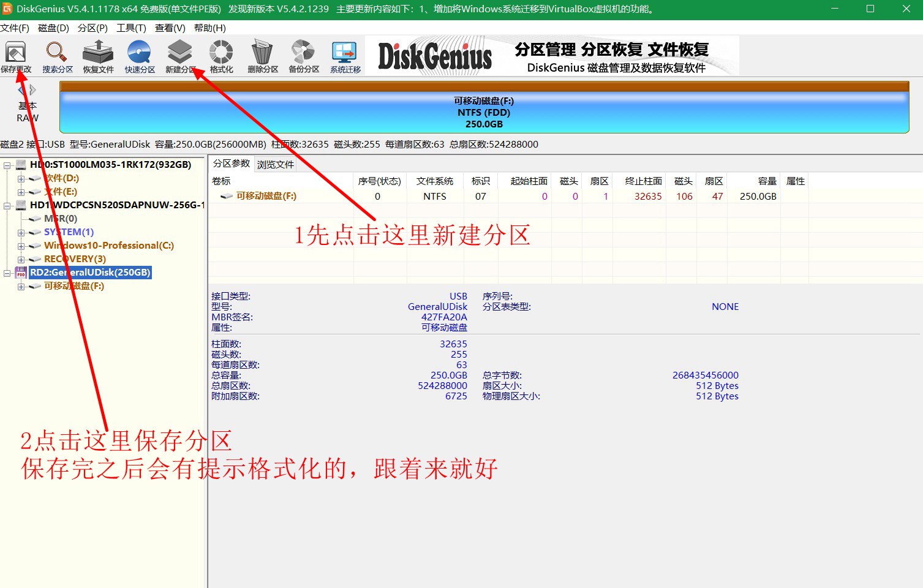Viewport: 923px width, 588px height.
Task: Select RECOVERY(3) partition in tree
Action: tap(75, 259)
